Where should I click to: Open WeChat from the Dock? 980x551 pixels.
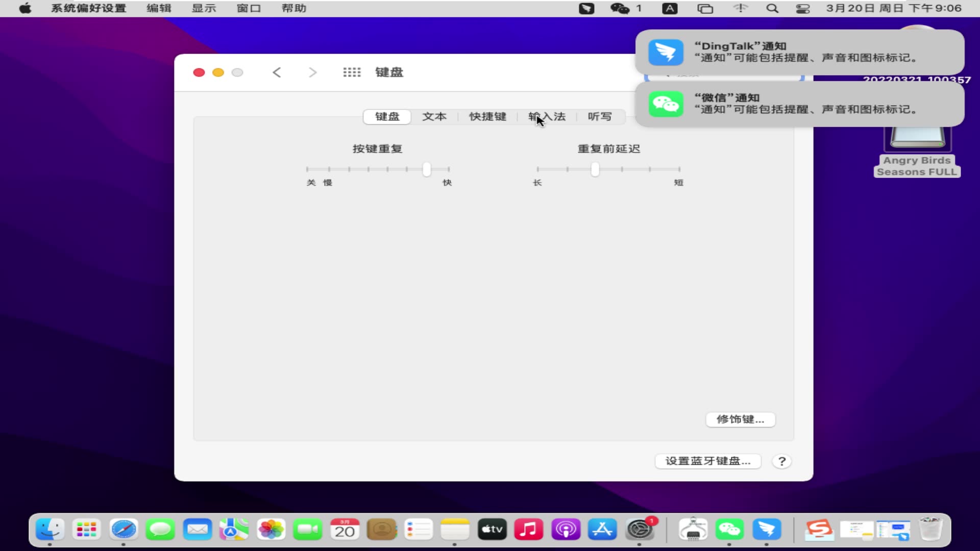[x=730, y=529]
